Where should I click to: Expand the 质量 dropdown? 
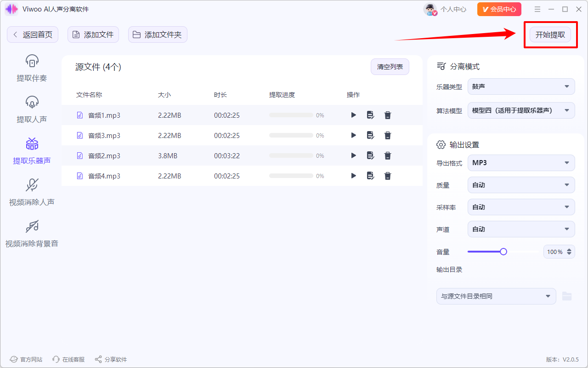point(521,185)
